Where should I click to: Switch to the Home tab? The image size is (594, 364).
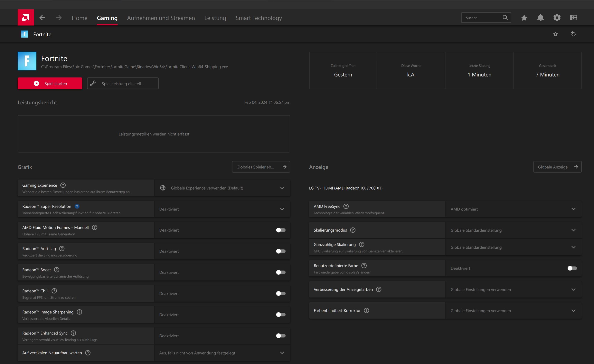coord(80,18)
